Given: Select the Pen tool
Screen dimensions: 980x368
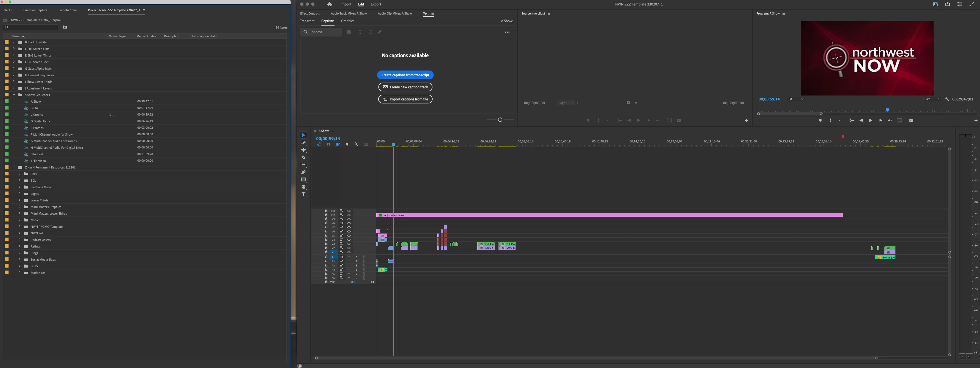Looking at the screenshot, I should pos(303,172).
